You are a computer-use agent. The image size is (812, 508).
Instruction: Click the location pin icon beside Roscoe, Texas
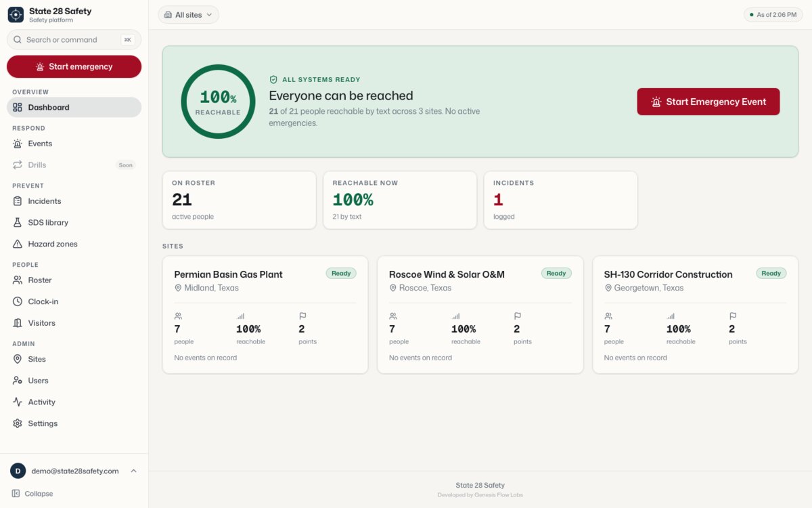393,288
